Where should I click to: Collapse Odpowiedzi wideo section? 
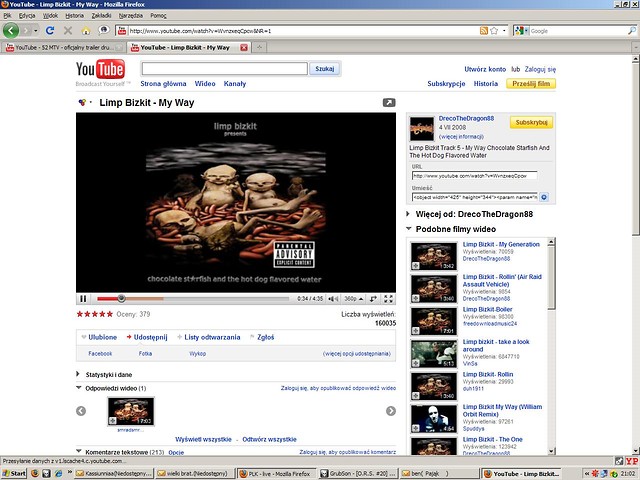pos(79,387)
